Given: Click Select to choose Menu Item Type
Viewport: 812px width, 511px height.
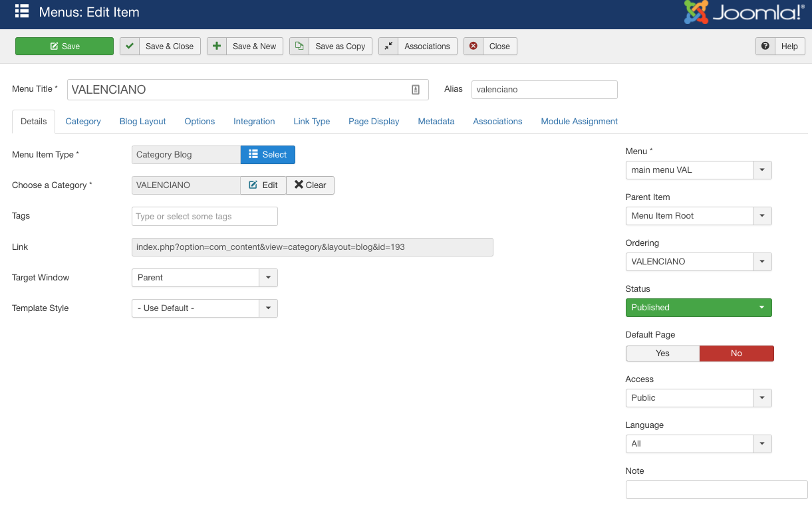Looking at the screenshot, I should click(267, 155).
